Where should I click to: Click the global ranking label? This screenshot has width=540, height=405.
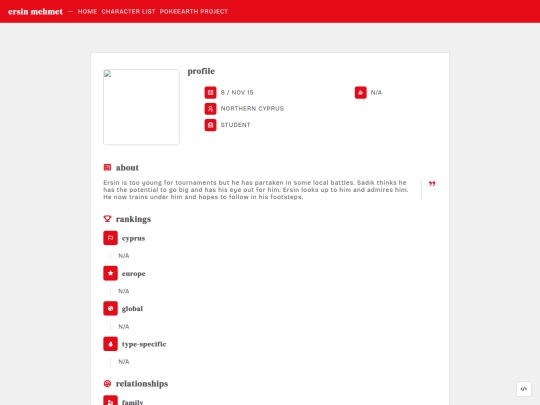[132, 309]
